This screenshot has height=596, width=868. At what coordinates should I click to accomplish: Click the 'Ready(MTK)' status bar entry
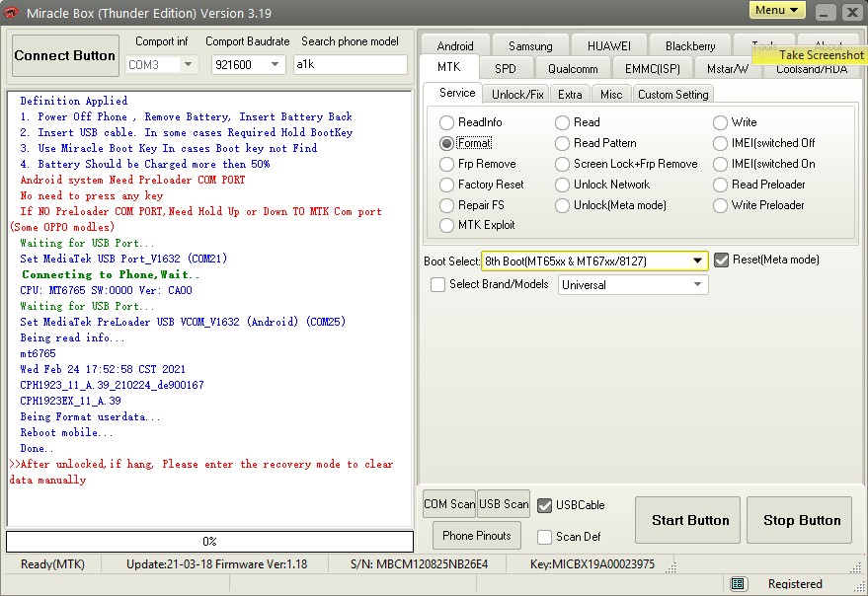point(52,564)
